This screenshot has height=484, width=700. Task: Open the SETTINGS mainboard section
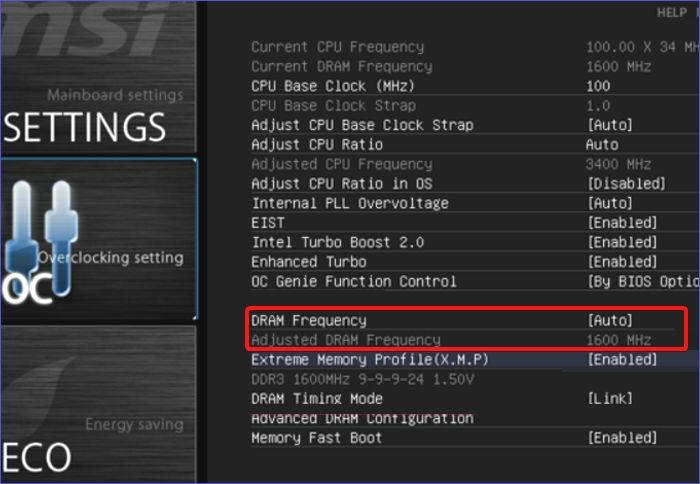pos(84,127)
